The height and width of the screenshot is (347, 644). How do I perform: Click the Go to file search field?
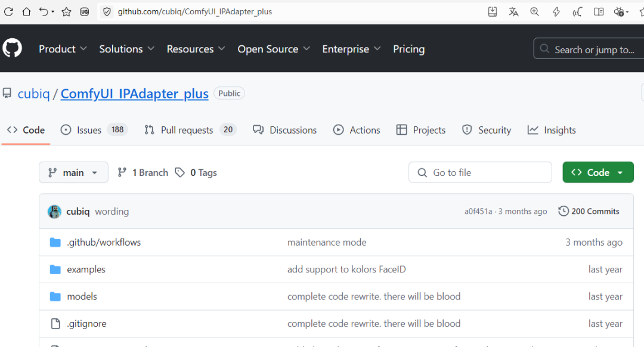click(x=480, y=172)
